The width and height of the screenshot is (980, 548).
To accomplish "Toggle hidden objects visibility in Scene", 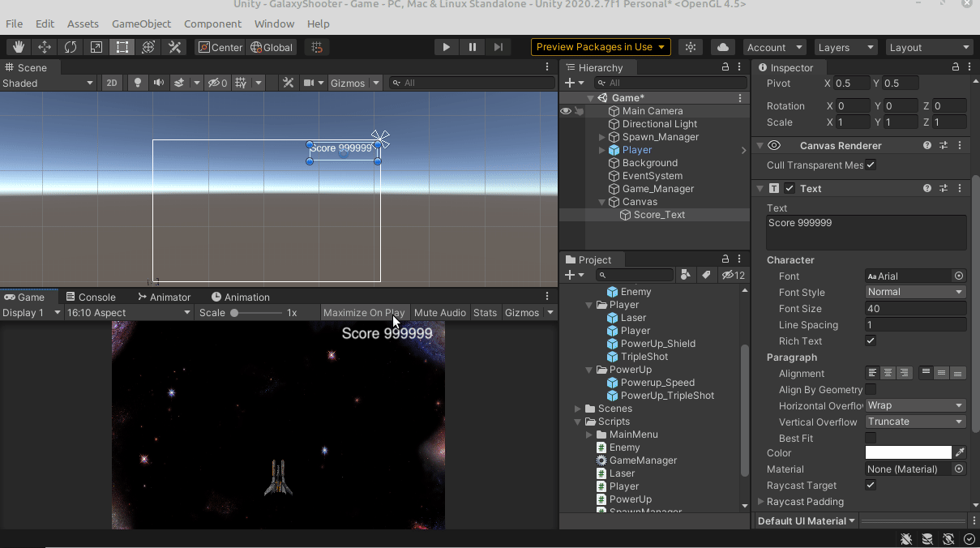I will [x=217, y=83].
